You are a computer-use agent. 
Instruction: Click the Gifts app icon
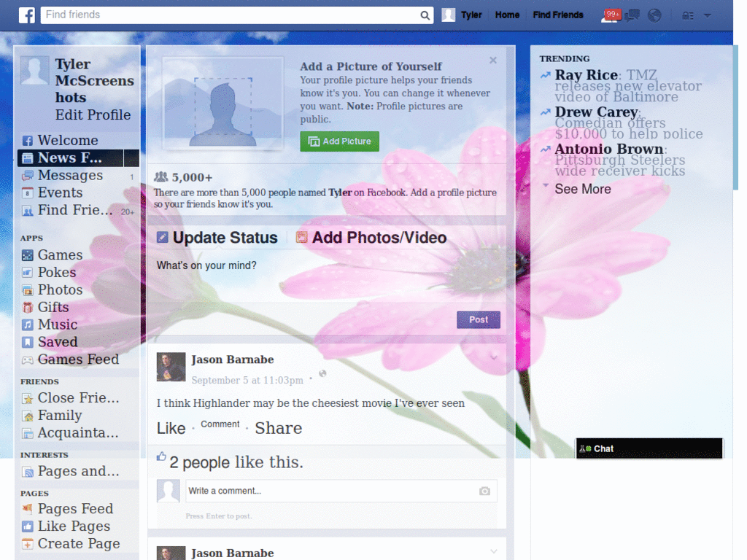pyautogui.click(x=28, y=308)
